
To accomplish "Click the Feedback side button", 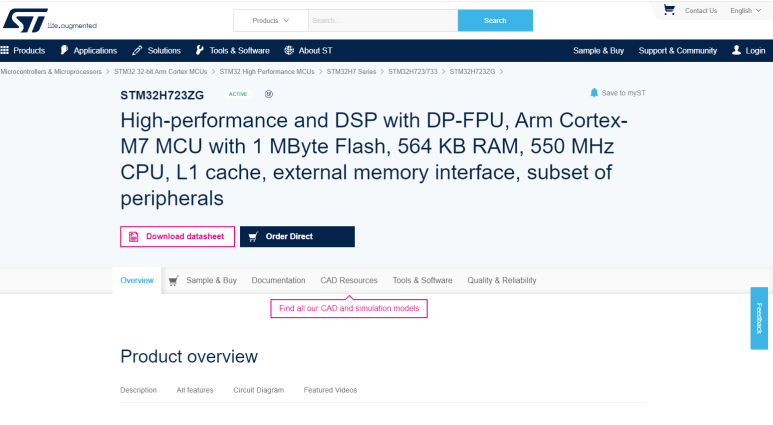I will coord(759,319).
